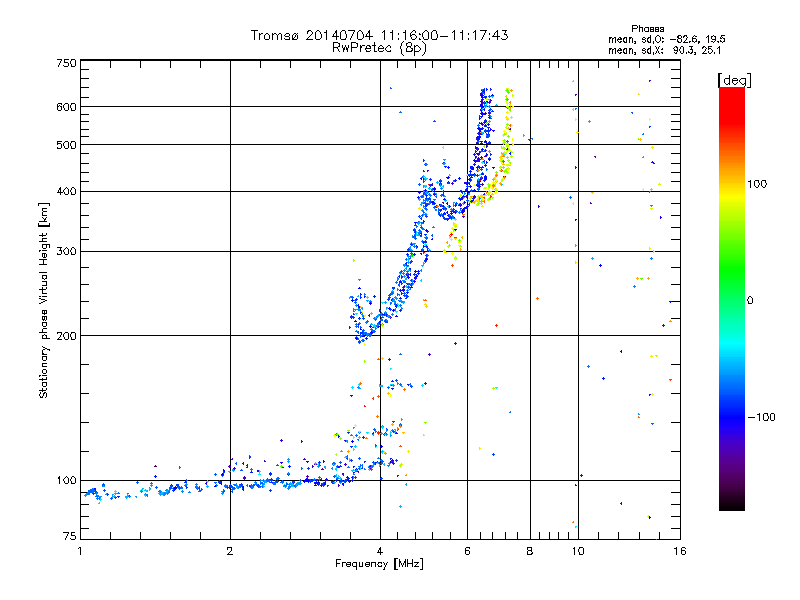This screenshot has height=600, width=800.
Task: Click the RwPretec (8p) subtitle
Action: pos(379,48)
